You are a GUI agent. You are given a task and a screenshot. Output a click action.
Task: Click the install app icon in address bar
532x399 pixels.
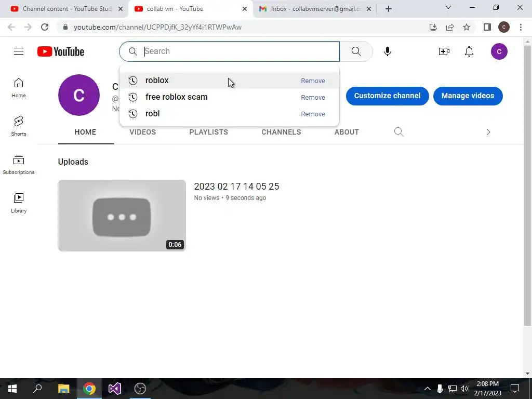(433, 27)
